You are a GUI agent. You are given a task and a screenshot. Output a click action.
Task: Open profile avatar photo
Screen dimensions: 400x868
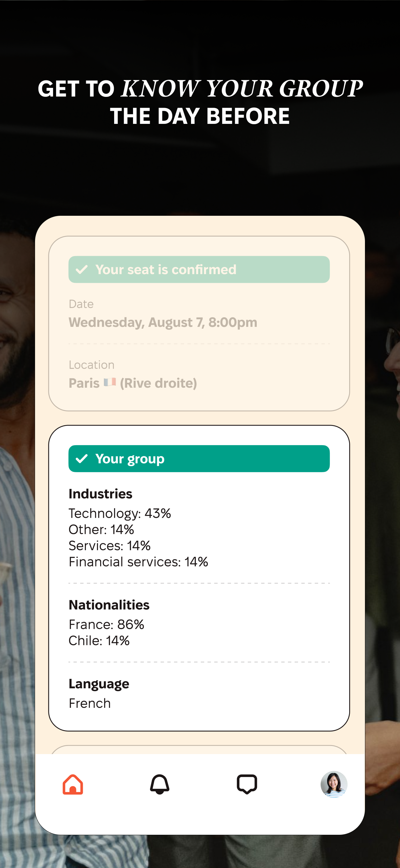point(333,784)
